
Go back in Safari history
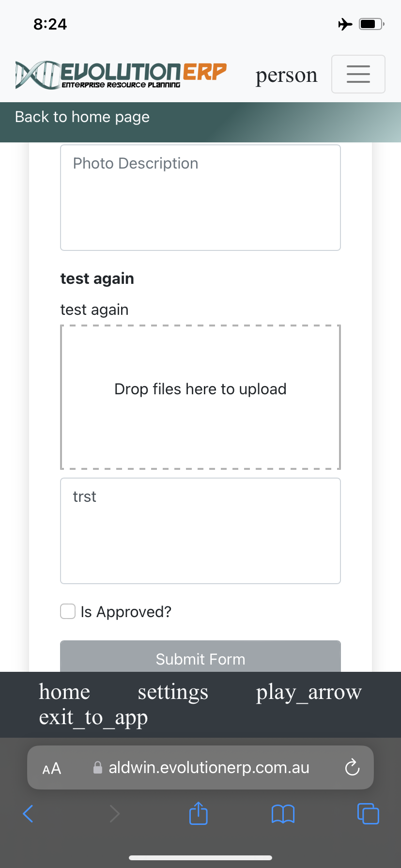click(28, 813)
